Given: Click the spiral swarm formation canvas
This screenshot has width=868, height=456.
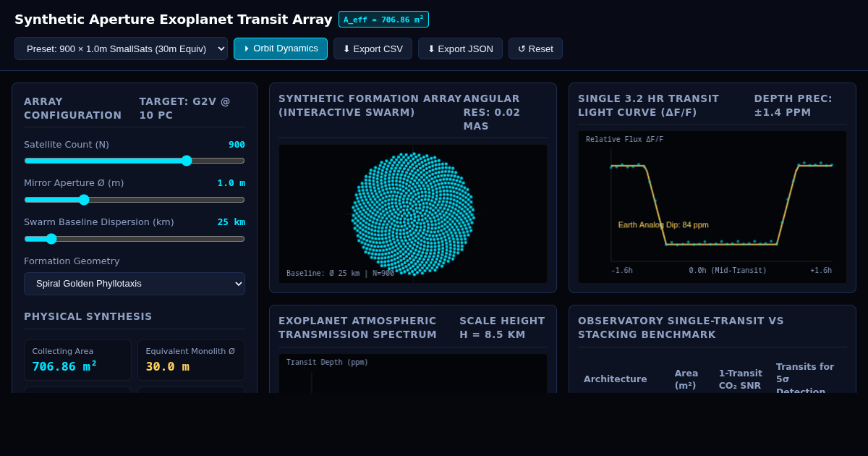Looking at the screenshot, I should coord(413,214).
